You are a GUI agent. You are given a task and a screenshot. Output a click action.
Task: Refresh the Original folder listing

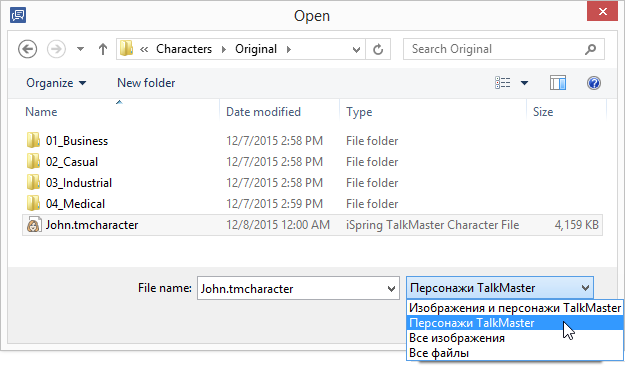378,49
